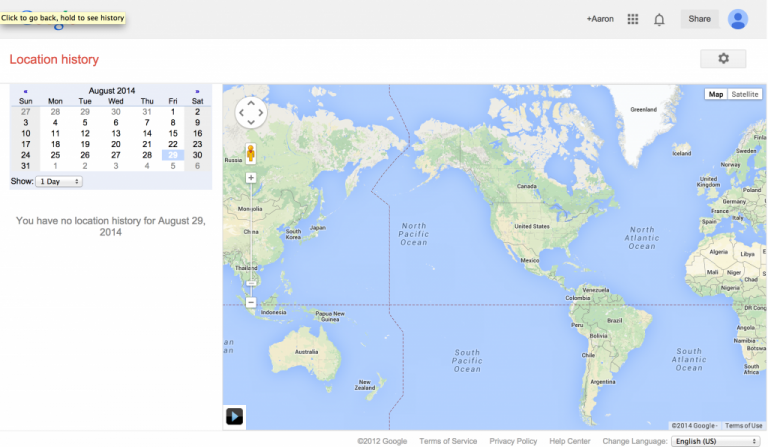
Task: Switch to Satellite map view
Action: (x=744, y=94)
